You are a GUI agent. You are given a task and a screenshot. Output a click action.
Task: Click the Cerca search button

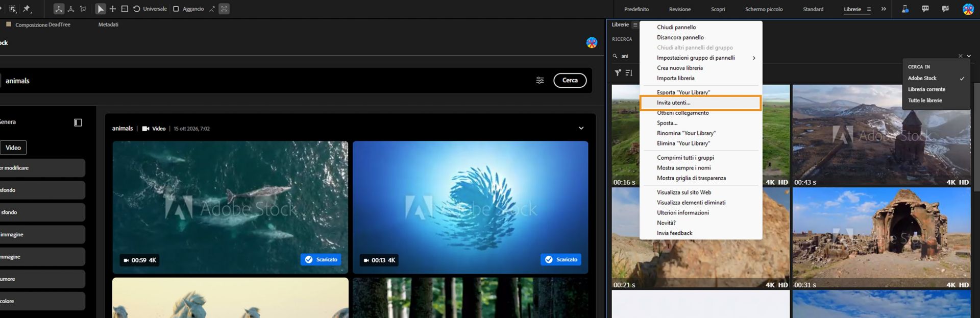[570, 80]
